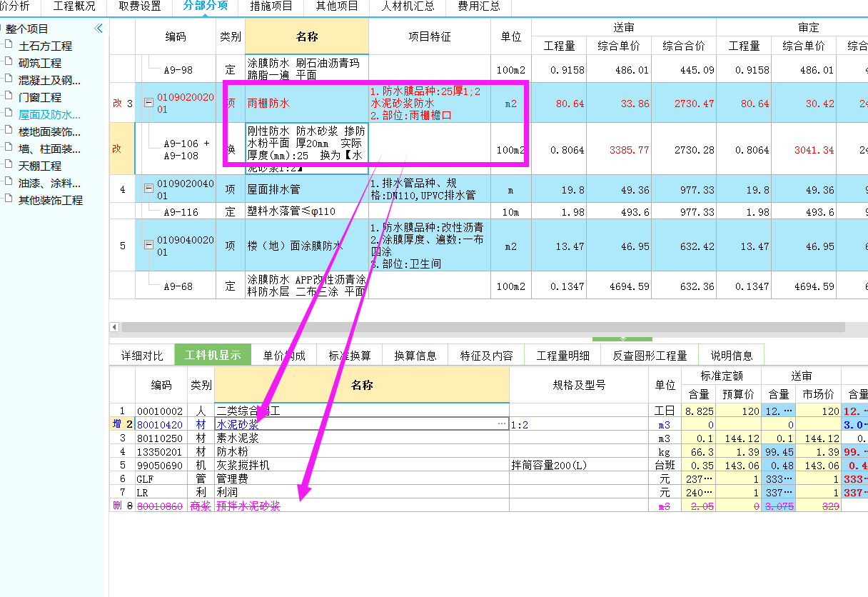Click the 2730.47 total price cell

[683, 103]
